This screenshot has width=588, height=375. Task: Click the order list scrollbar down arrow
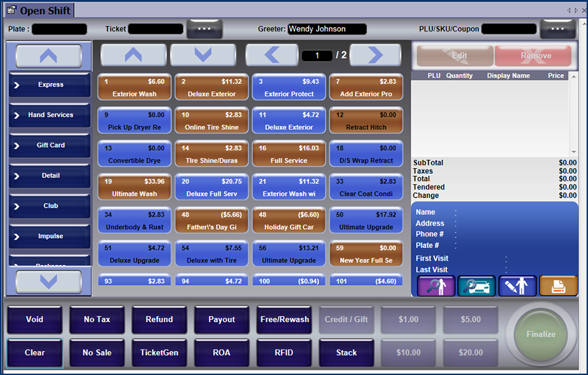(x=573, y=153)
